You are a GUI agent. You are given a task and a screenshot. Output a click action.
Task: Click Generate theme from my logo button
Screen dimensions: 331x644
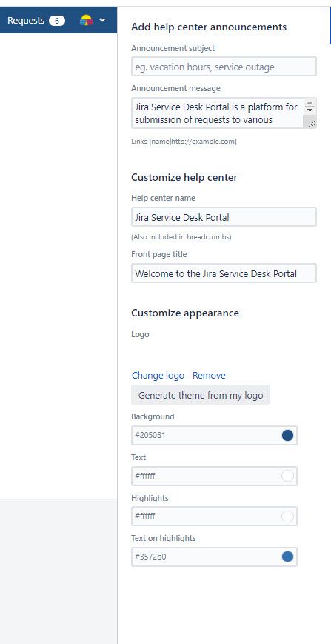(x=201, y=396)
